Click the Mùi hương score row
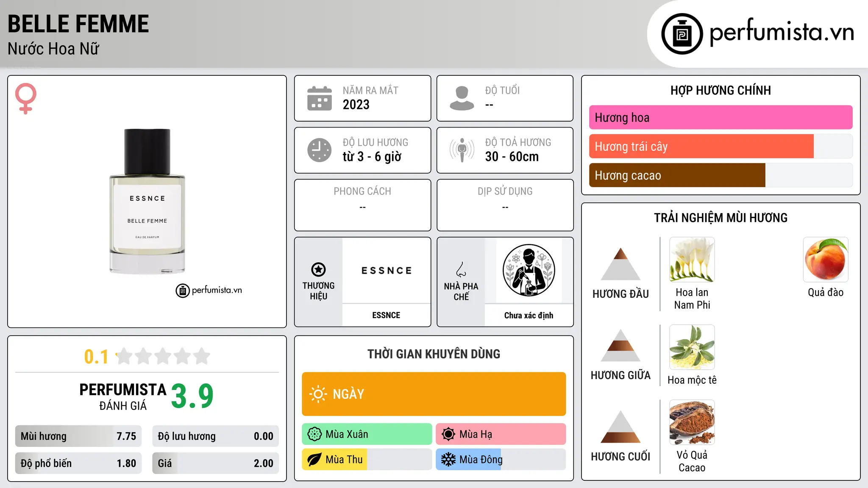868x488 pixels. point(78,436)
